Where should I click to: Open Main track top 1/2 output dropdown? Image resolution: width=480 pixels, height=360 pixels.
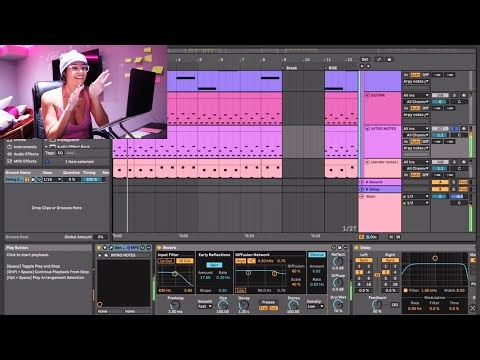pyautogui.click(x=416, y=196)
